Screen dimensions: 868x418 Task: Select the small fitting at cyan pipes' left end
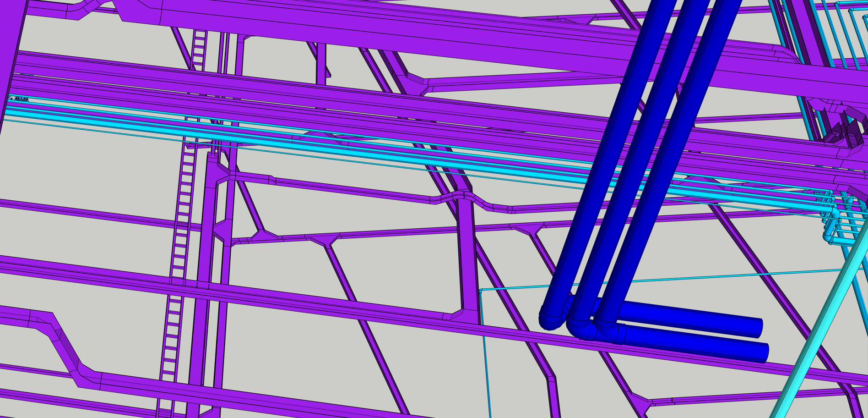point(18,99)
